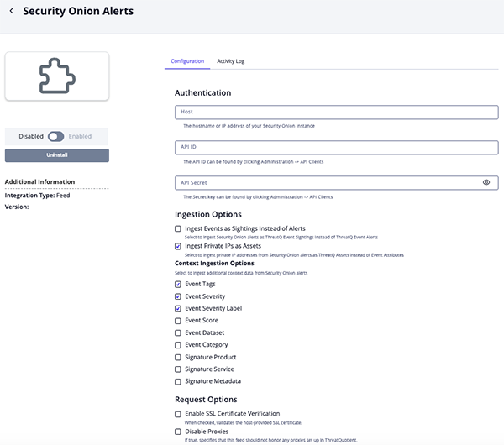Switch to the Configuration tab
Screen dimensions: 504x445
coord(187,61)
